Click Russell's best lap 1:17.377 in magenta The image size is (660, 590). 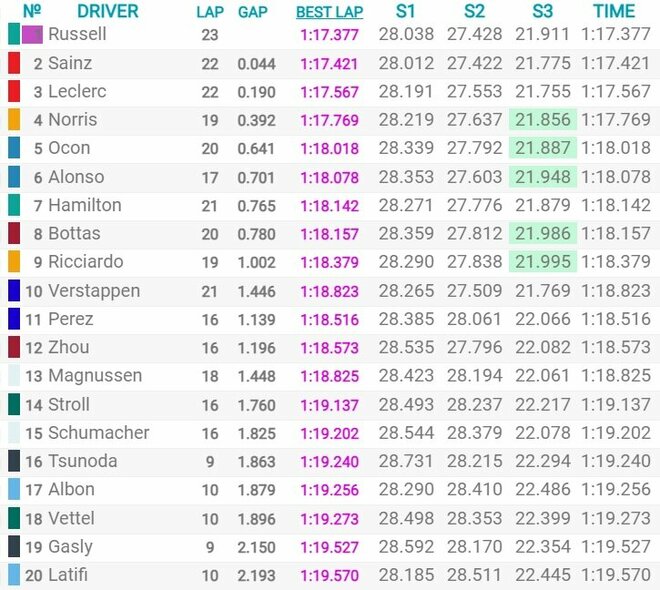[x=328, y=35]
